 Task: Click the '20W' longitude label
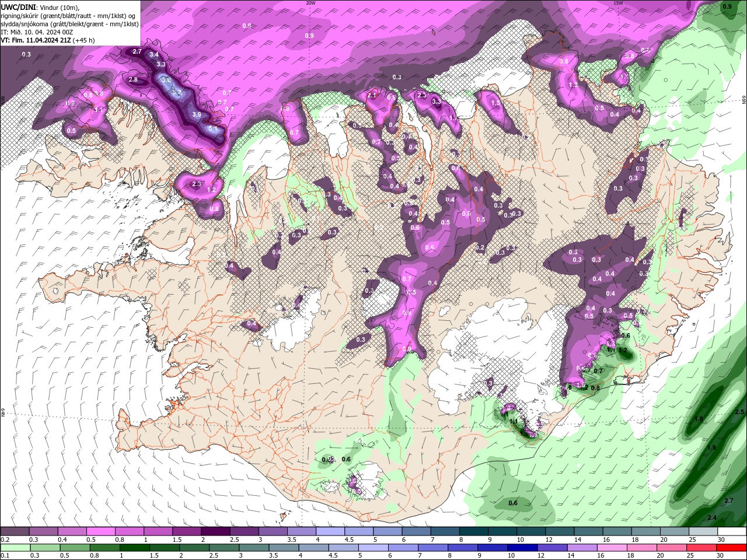[310, 3]
